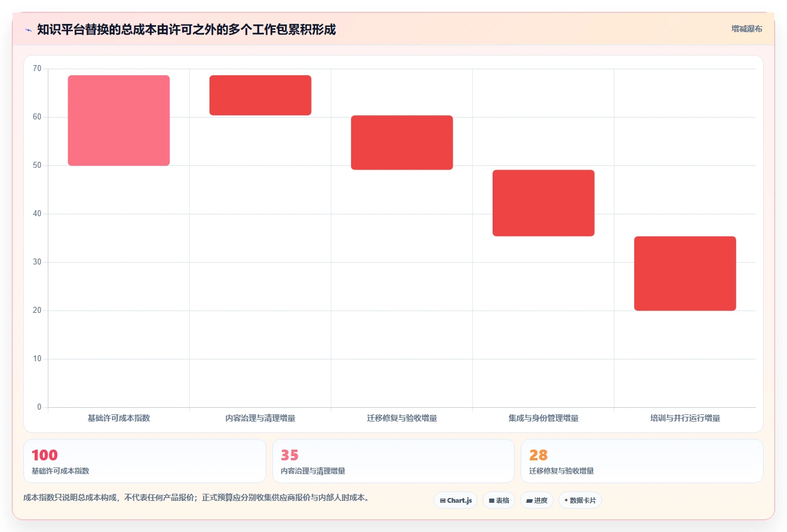The image size is (787, 532).
Task: Select the 集成与身份管理增量 waterfall bar
Action: pos(543,203)
